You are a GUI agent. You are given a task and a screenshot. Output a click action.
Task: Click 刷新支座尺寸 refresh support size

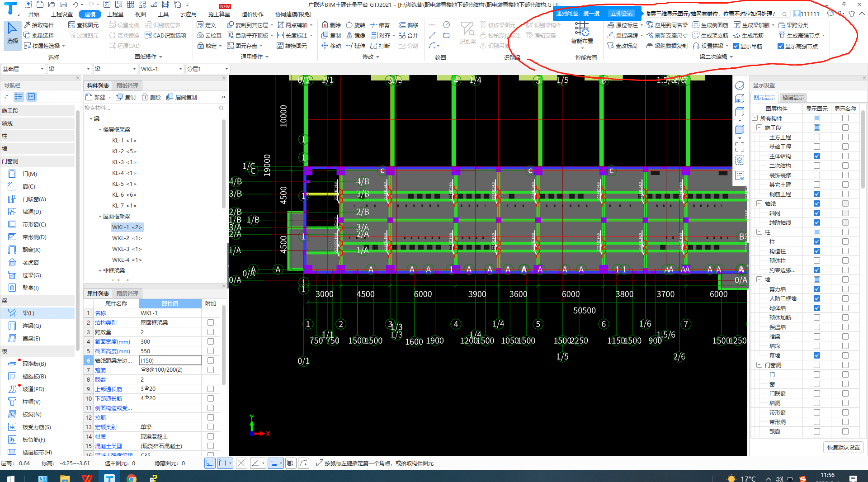point(667,35)
